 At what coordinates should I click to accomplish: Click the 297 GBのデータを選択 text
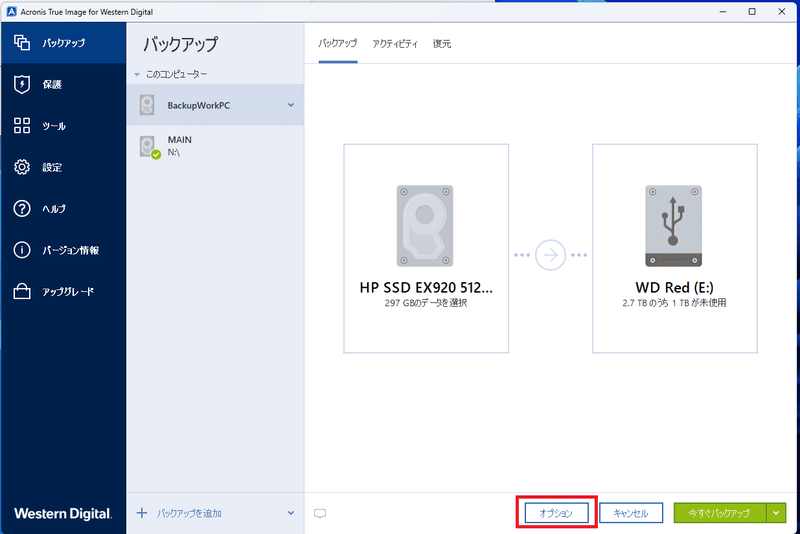pos(426,303)
